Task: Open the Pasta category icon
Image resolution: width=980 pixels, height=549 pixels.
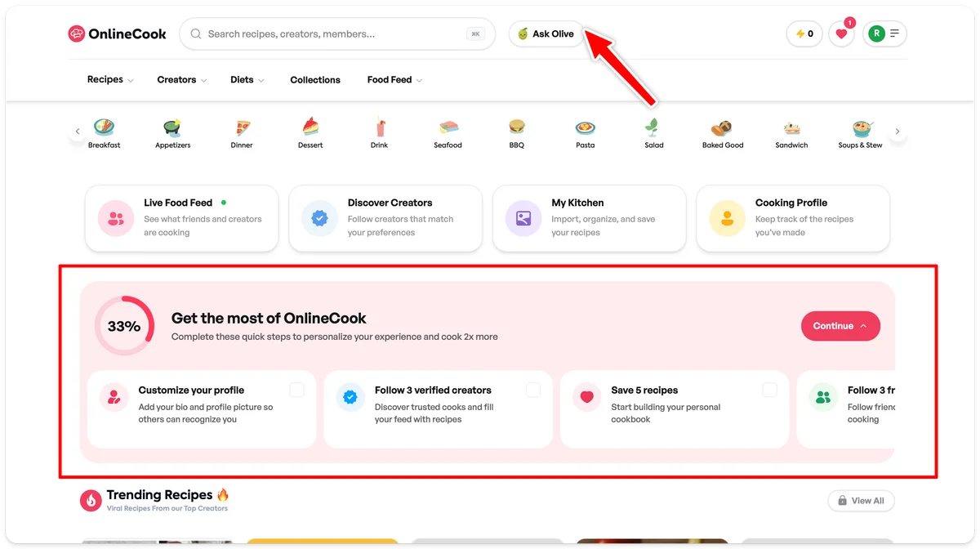Action: [x=585, y=127]
